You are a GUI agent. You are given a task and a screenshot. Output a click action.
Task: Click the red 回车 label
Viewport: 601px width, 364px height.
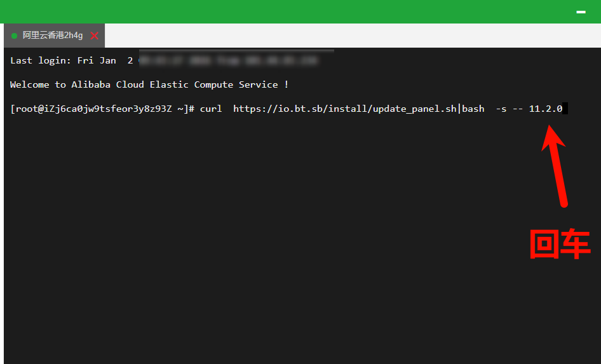click(560, 243)
